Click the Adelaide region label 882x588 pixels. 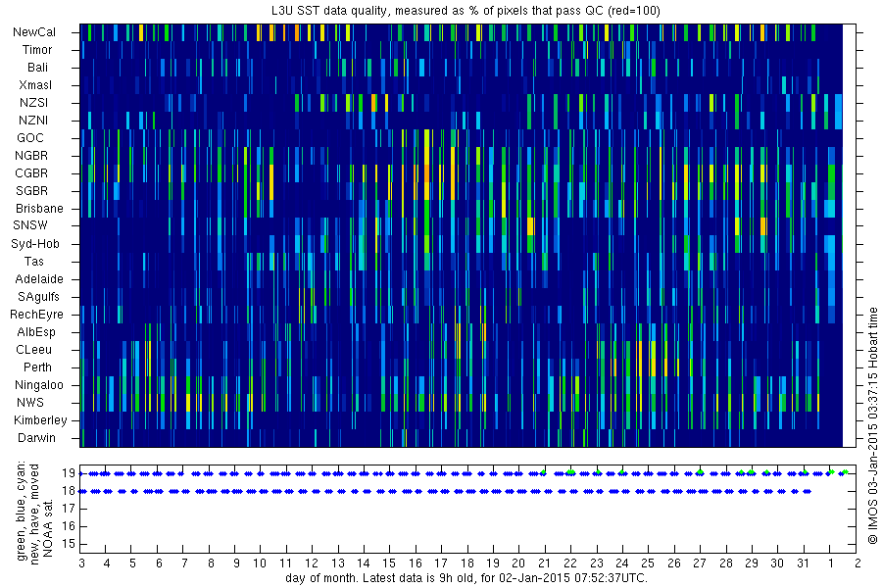click(x=39, y=279)
